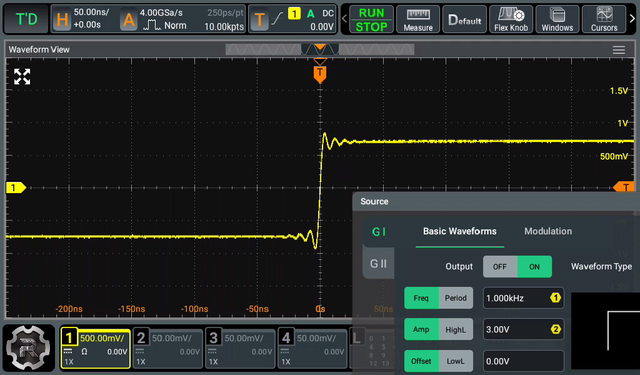Open the Waveform View hamburger menu
The image size is (640, 375).
(x=619, y=50)
